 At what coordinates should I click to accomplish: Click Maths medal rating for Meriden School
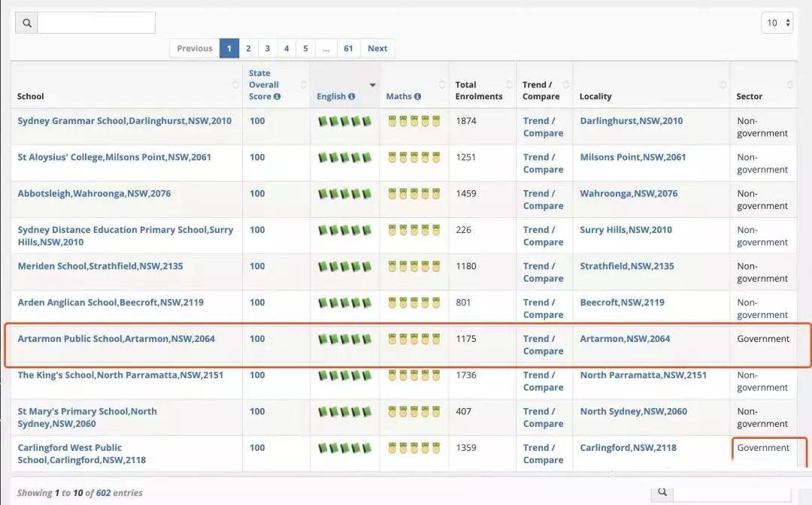(x=414, y=267)
